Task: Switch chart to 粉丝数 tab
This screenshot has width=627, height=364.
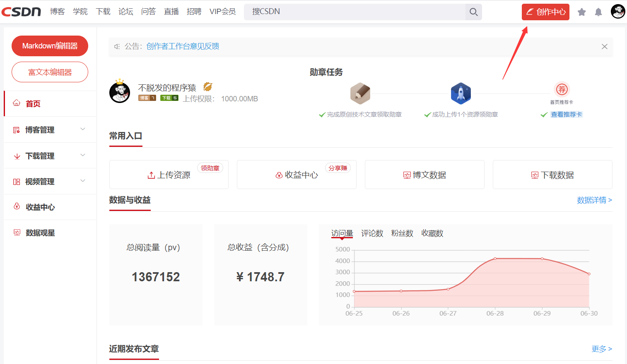Action: [x=402, y=233]
